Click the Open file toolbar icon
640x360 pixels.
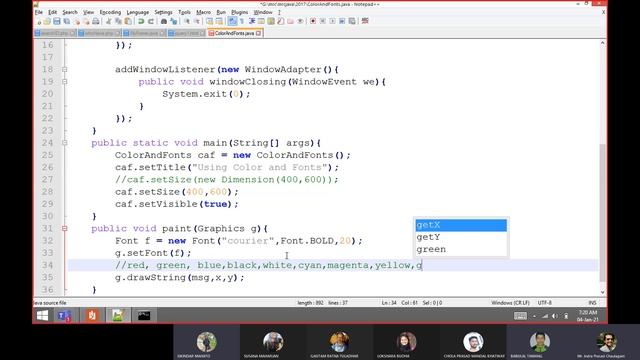47,21
